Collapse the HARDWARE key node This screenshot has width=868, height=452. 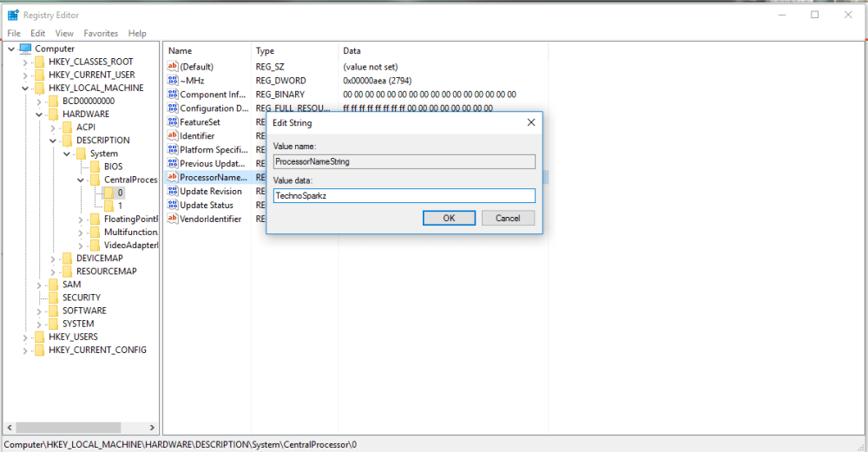39,115
